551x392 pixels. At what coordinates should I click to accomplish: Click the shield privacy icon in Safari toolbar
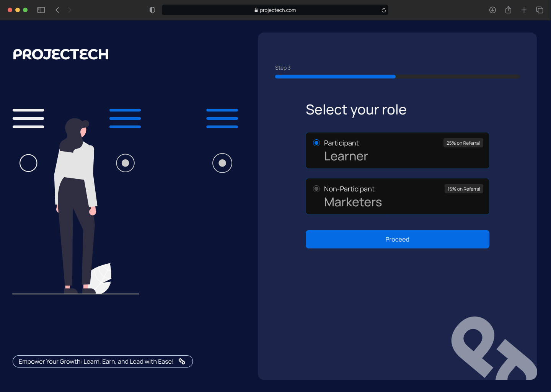[152, 10]
